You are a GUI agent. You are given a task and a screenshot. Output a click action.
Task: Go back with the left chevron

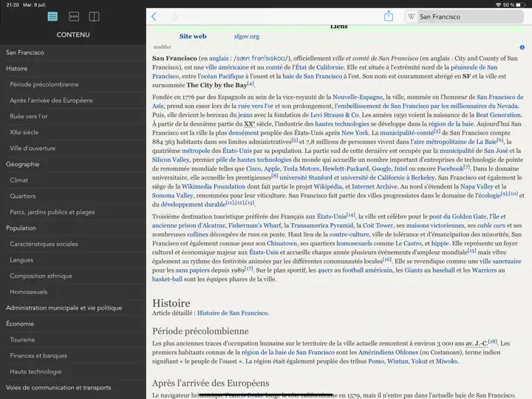[x=154, y=16]
